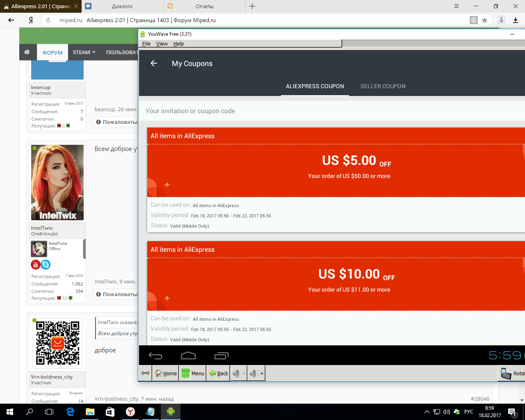Open the View menu in YouWave
Image resolution: width=525 pixels, height=420 pixels.
[x=162, y=44]
